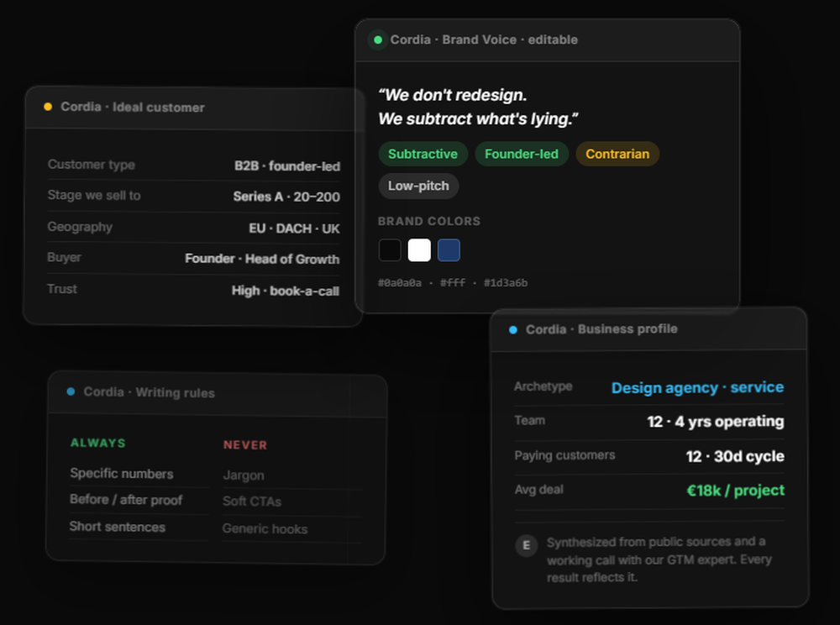The height and width of the screenshot is (625, 840).
Task: Click the 12 · 30d cycle value
Action: click(x=734, y=456)
